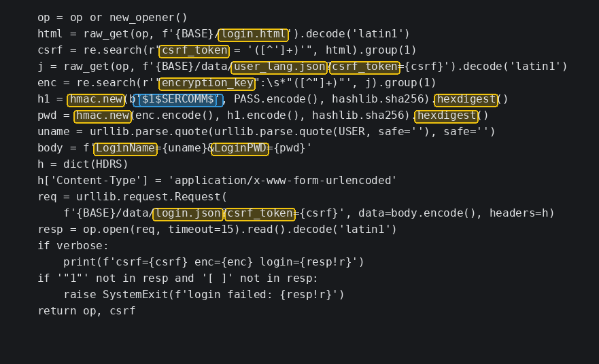The image size is (599, 364).
Task: Click the highlighted 'LoginPWD' parameter
Action: pyautogui.click(x=240, y=149)
